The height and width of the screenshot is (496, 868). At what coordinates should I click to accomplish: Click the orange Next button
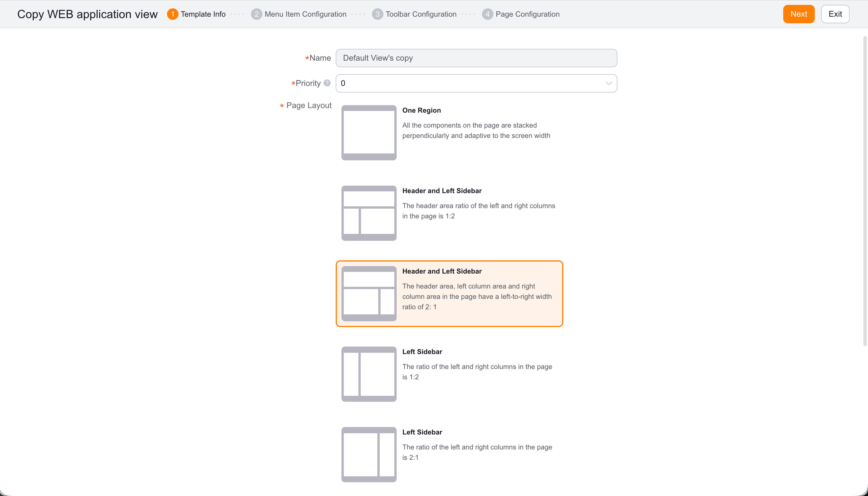coord(798,14)
